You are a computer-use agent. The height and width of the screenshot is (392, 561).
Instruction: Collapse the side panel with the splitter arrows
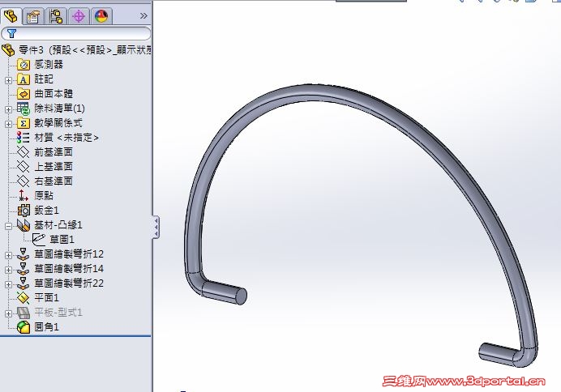click(156, 228)
